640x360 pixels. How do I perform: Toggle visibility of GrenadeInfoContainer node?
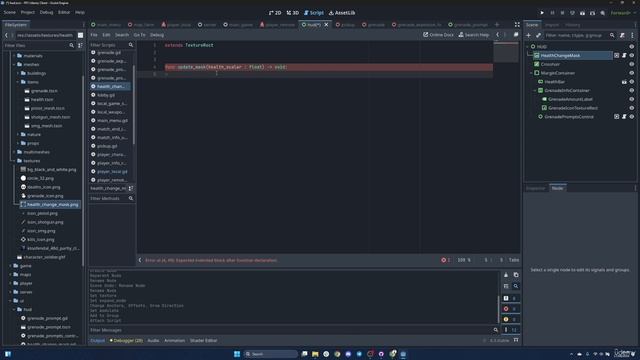pos(632,91)
